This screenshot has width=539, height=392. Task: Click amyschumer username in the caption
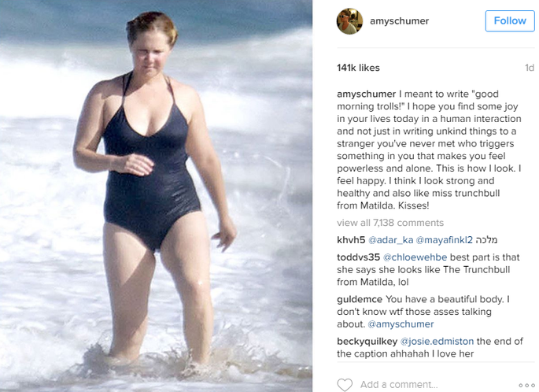point(367,94)
